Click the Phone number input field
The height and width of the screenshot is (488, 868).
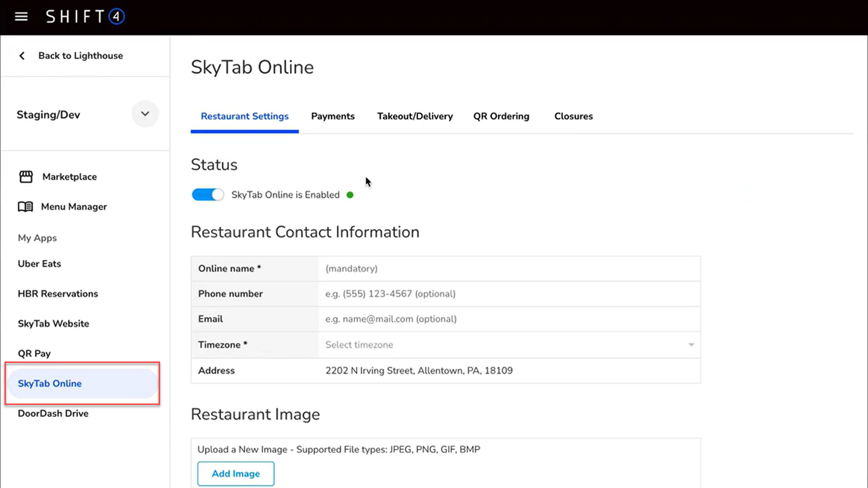(509, 294)
